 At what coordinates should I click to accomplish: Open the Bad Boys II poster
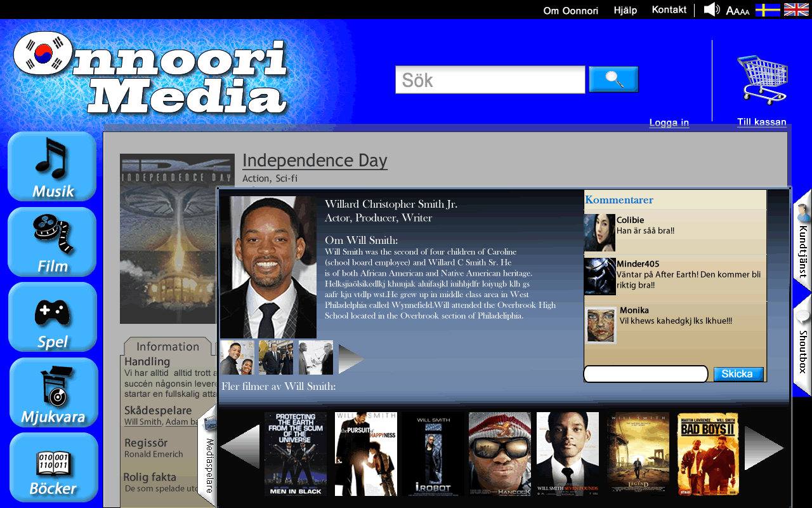(708, 454)
